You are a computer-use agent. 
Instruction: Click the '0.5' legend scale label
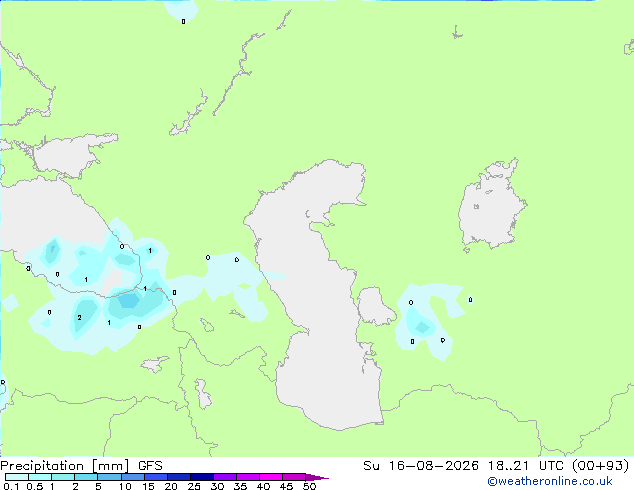click(35, 486)
